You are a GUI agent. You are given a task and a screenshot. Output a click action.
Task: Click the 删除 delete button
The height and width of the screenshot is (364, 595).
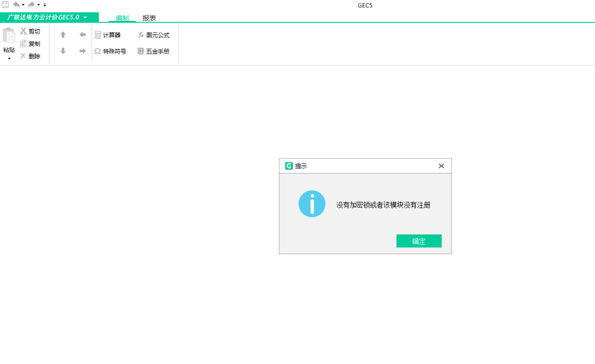click(x=30, y=56)
